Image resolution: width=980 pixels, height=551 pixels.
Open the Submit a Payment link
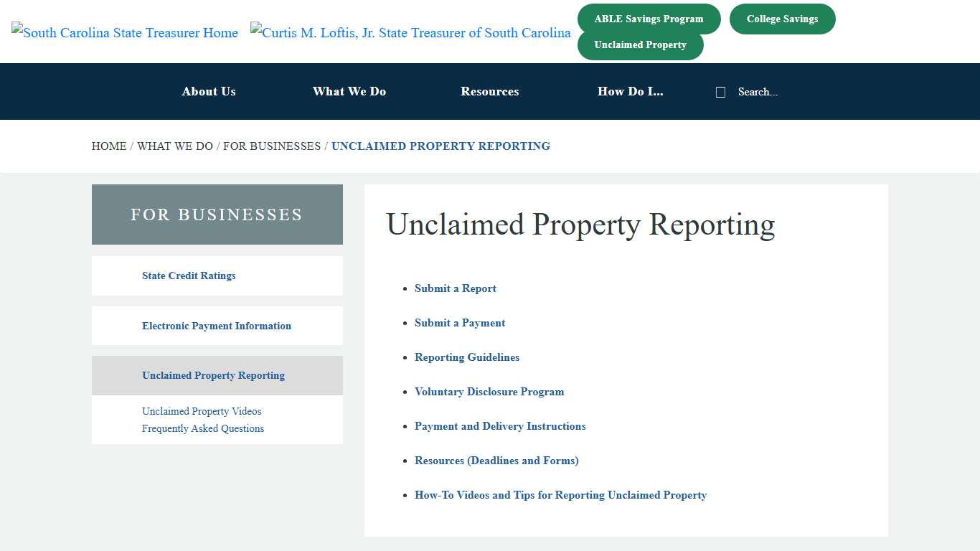coord(460,323)
